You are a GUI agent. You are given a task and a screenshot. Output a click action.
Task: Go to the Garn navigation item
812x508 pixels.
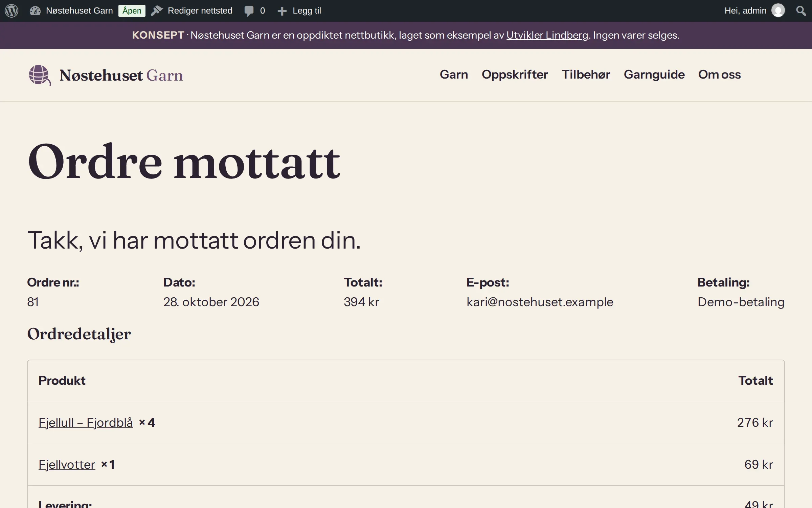pyautogui.click(x=454, y=75)
